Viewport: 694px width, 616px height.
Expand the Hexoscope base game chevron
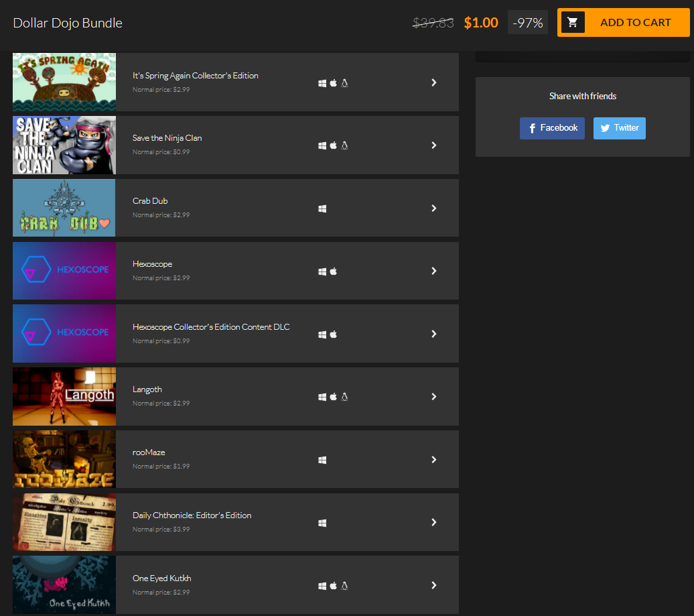click(434, 271)
